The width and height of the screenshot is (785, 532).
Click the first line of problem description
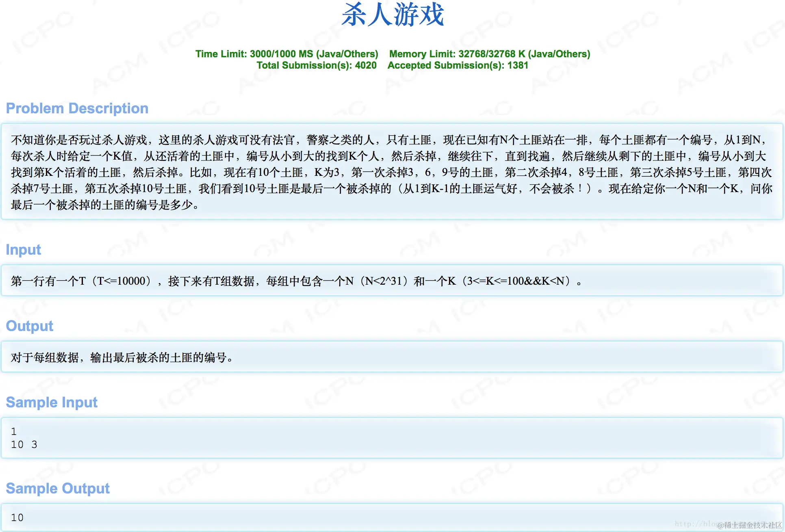(388, 140)
